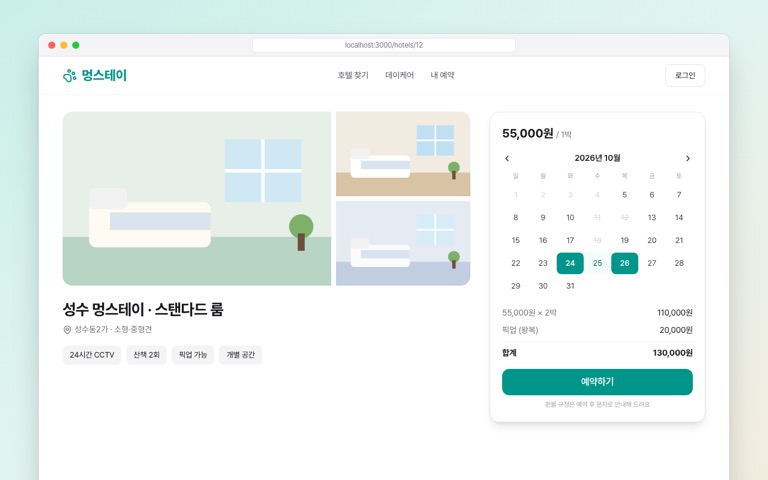Click the 성수 멍스테이 · 스탠다드 룸 title
Image resolution: width=768 pixels, height=480 pixels.
tap(143, 310)
